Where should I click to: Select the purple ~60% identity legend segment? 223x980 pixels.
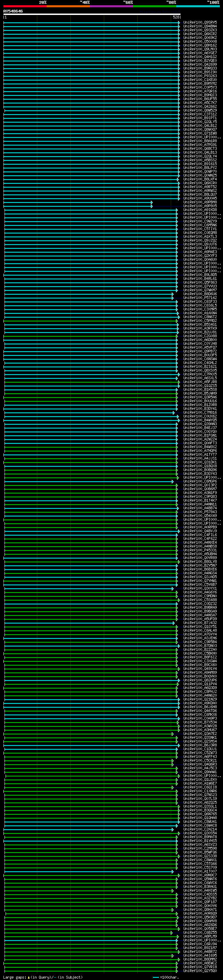[x=111, y=6]
